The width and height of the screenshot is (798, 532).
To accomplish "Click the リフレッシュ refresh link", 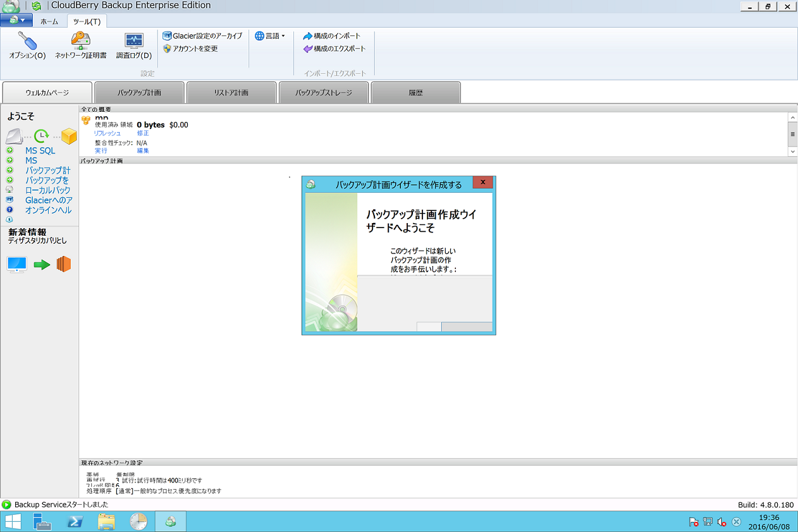I will (x=107, y=133).
